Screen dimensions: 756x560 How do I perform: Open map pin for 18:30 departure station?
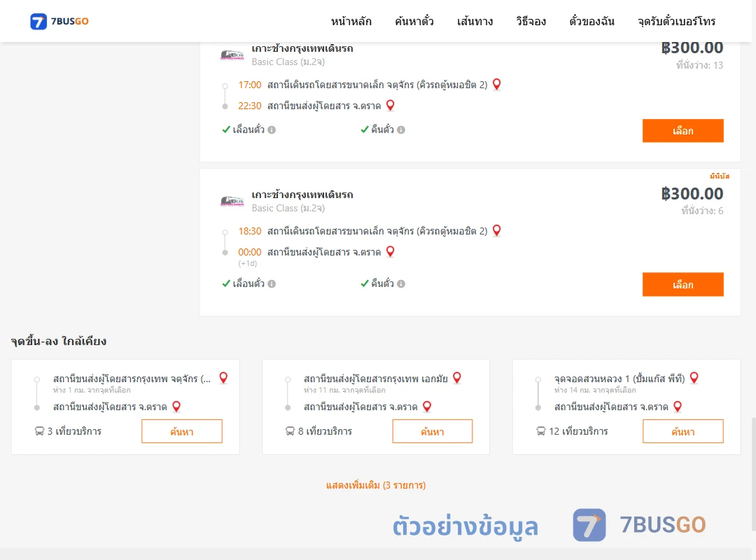point(496,230)
